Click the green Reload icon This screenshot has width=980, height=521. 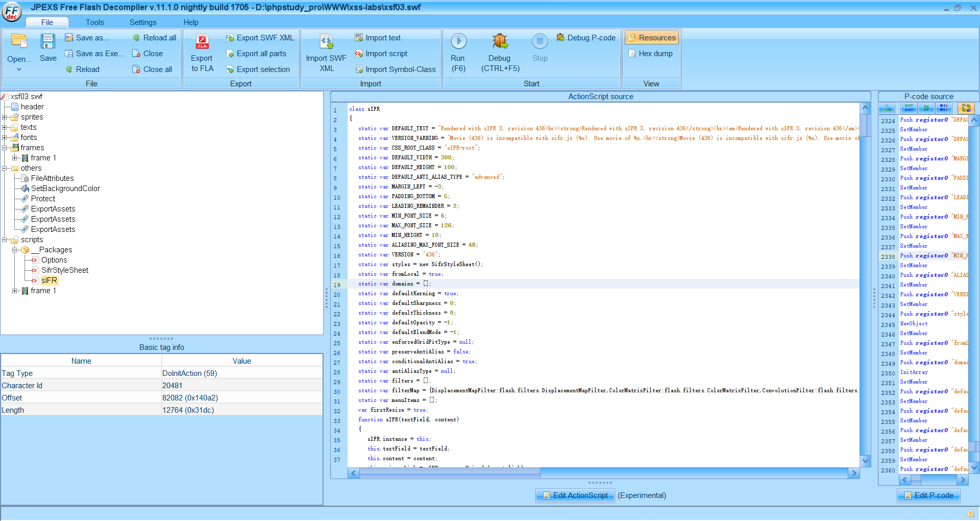pyautogui.click(x=69, y=69)
